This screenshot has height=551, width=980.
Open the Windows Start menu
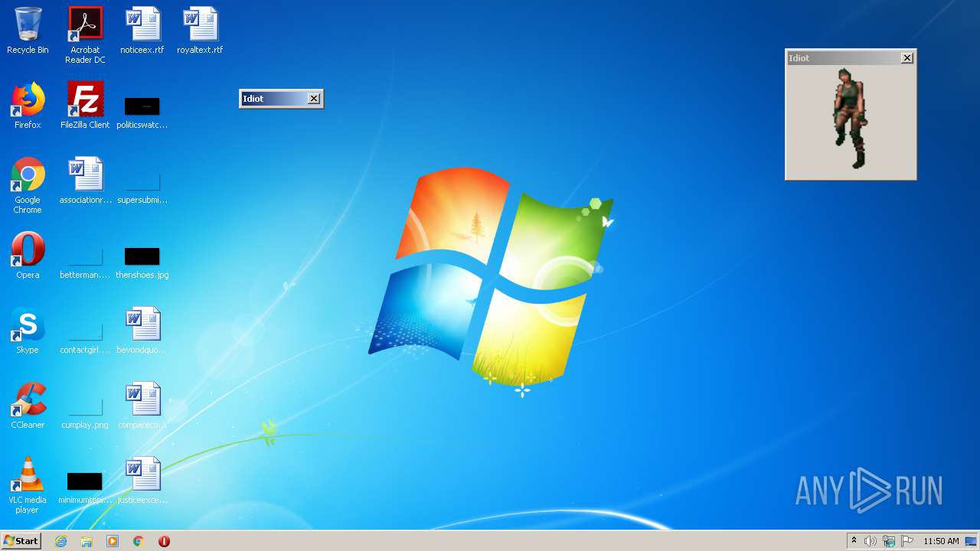coord(21,541)
